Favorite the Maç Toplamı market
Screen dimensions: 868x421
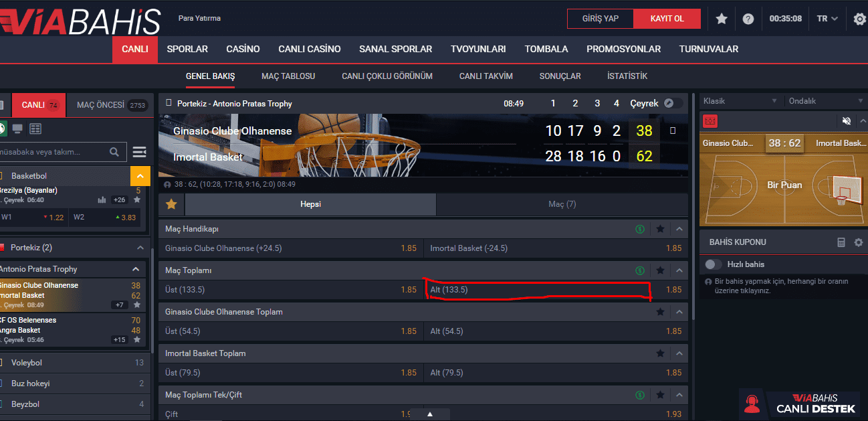[x=661, y=270]
